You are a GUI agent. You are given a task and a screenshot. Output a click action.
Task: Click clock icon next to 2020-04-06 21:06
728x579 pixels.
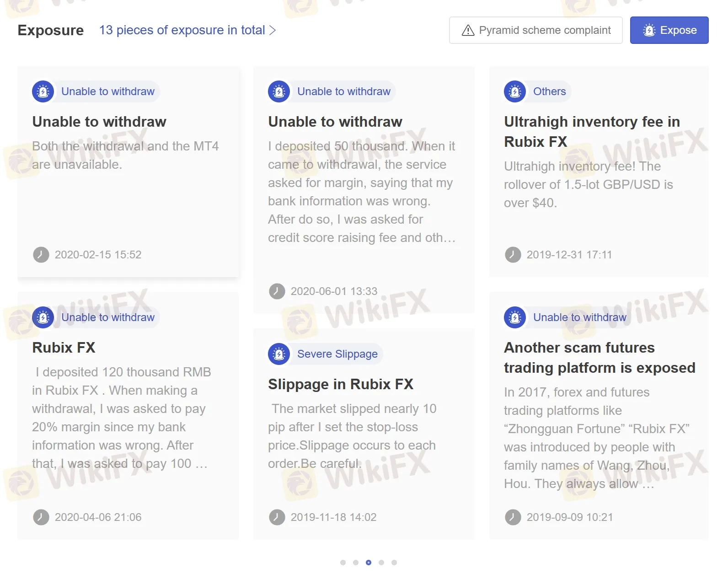[x=41, y=517]
